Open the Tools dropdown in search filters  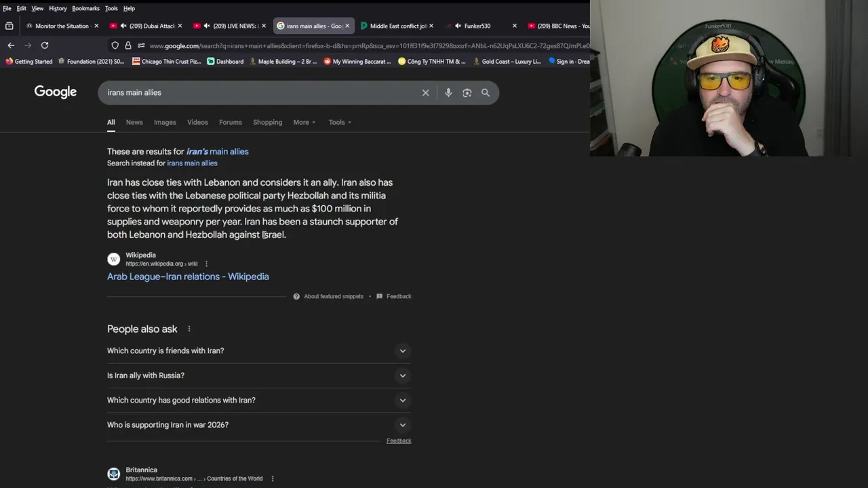tap(340, 122)
